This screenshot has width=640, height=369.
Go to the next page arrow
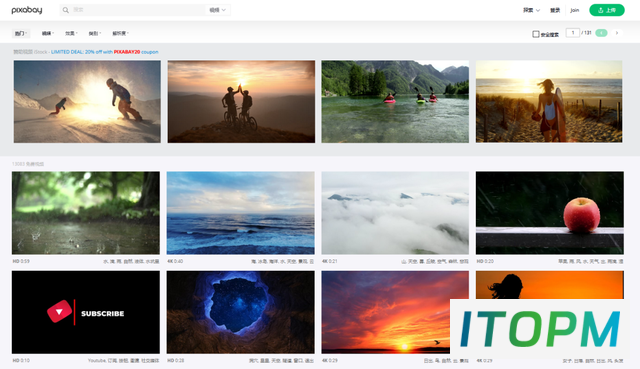pos(617,33)
